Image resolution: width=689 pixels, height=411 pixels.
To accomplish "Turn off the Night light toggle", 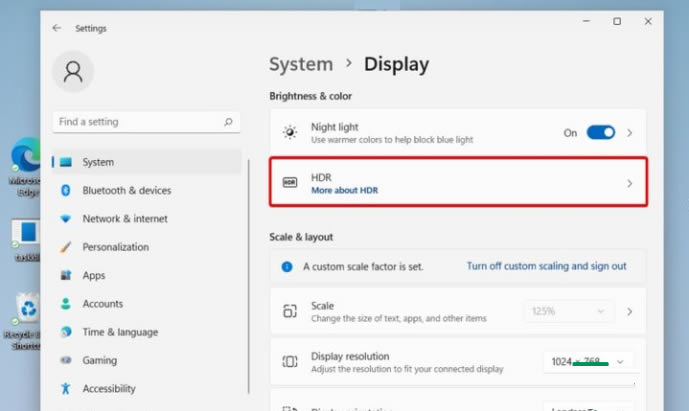I will pyautogui.click(x=601, y=132).
